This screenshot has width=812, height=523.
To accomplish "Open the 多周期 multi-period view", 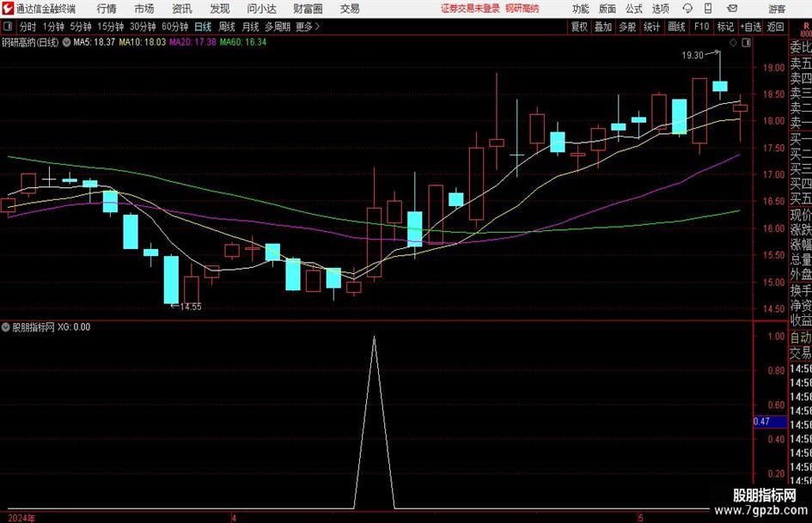I will click(278, 27).
